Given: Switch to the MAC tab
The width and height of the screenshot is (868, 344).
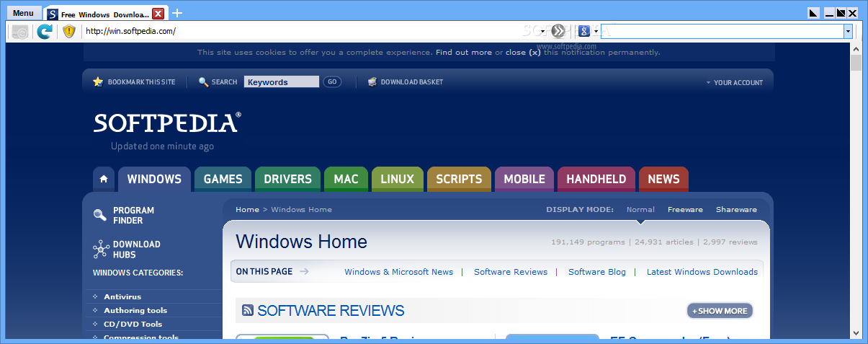Looking at the screenshot, I should tap(346, 179).
